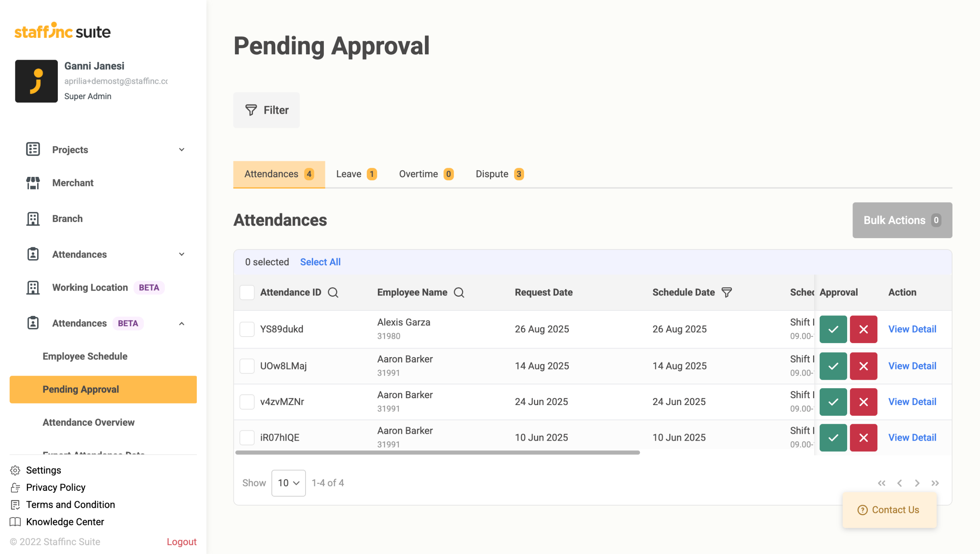This screenshot has width=980, height=554.
Task: Open the Schedule Date filter icon
Action: [726, 293]
